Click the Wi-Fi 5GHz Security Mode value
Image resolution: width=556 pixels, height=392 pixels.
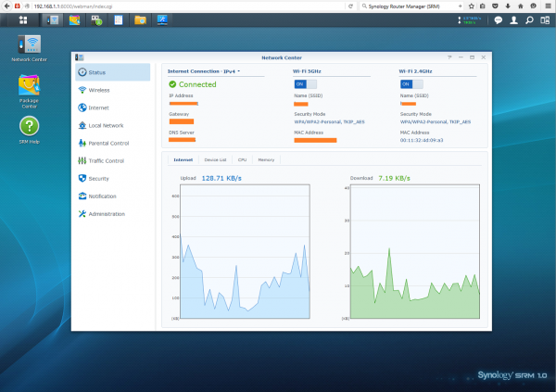[329, 122]
